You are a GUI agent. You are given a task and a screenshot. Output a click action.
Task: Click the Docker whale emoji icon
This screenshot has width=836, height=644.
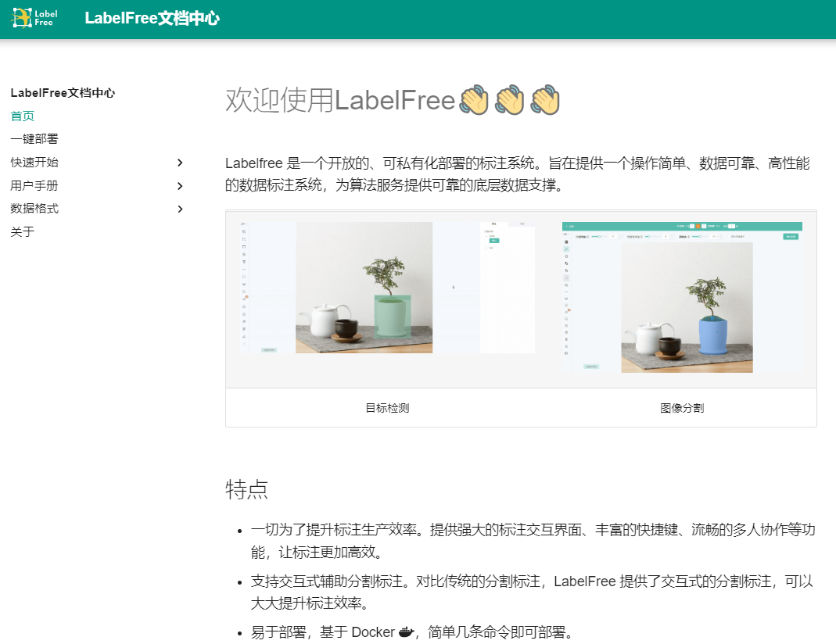(x=407, y=632)
